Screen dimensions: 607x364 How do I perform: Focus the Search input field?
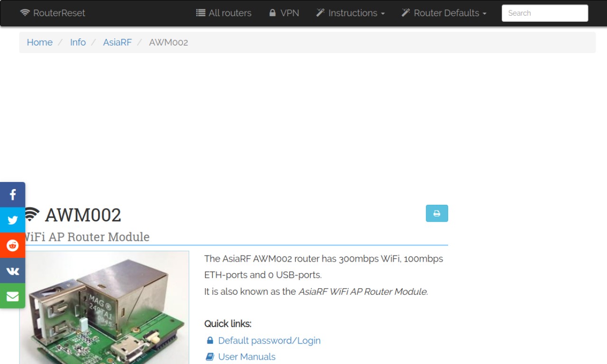click(x=545, y=13)
